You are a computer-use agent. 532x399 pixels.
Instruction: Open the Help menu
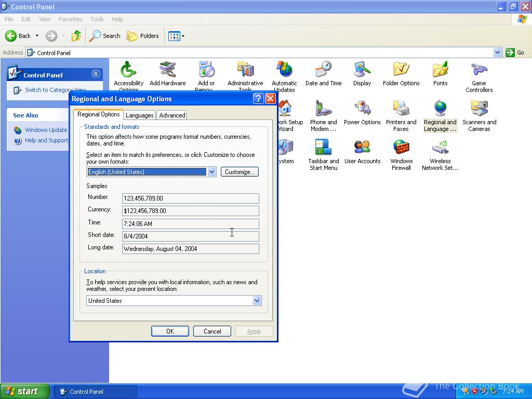(117, 19)
